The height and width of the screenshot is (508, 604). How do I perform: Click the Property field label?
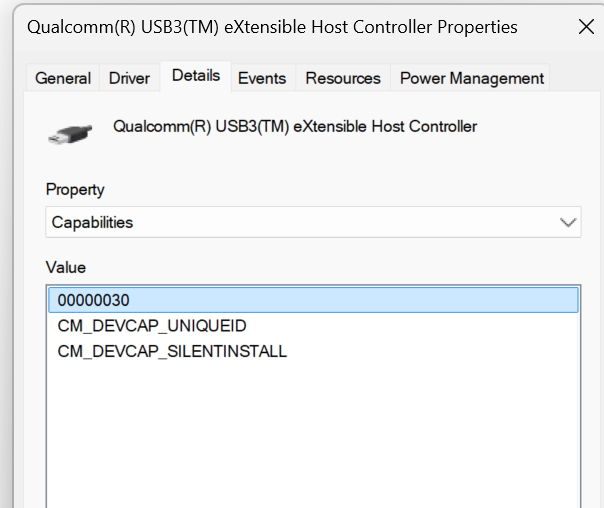click(x=75, y=190)
